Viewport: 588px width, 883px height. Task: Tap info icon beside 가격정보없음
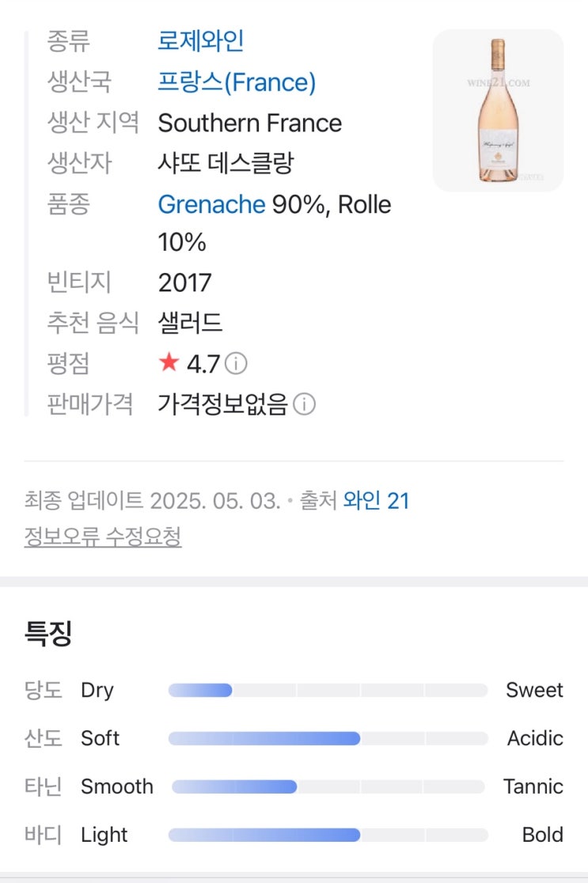click(304, 404)
